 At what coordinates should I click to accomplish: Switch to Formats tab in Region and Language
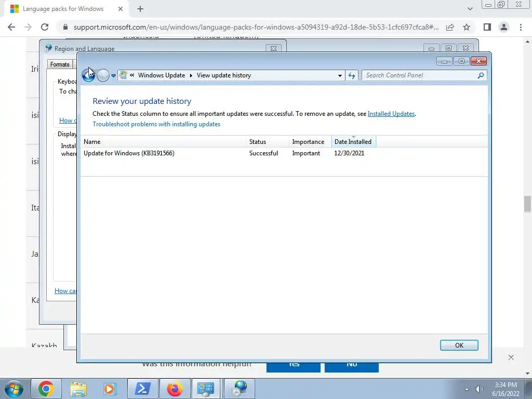[x=60, y=64]
